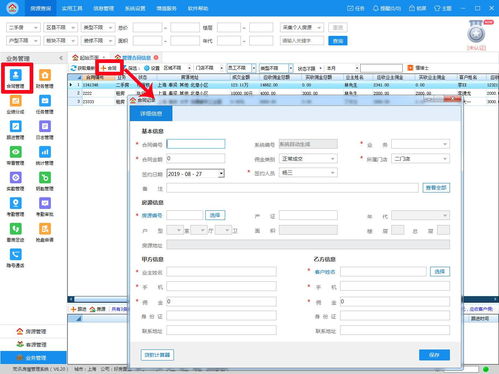
Task: Open the 所属门店 dropdown in the dialog
Action: [x=420, y=159]
